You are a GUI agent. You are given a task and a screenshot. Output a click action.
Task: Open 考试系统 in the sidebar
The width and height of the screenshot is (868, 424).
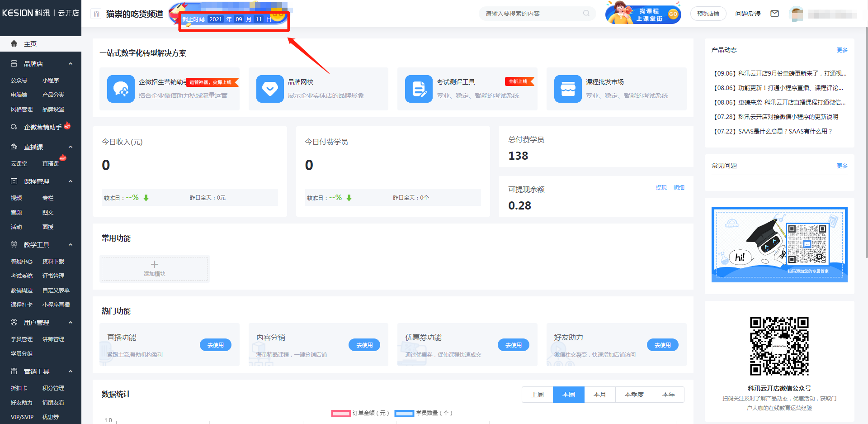point(22,276)
